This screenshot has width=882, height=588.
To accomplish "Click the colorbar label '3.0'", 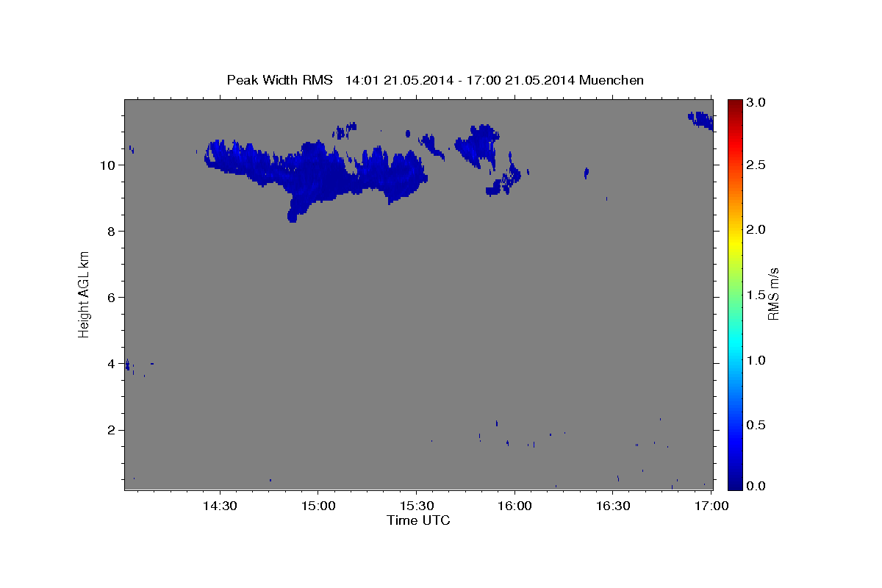I will coord(756,103).
